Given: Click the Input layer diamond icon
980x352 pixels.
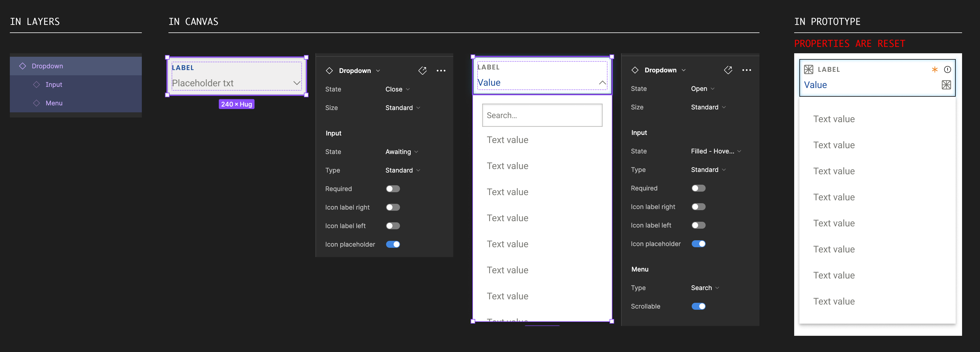Looking at the screenshot, I should (36, 85).
